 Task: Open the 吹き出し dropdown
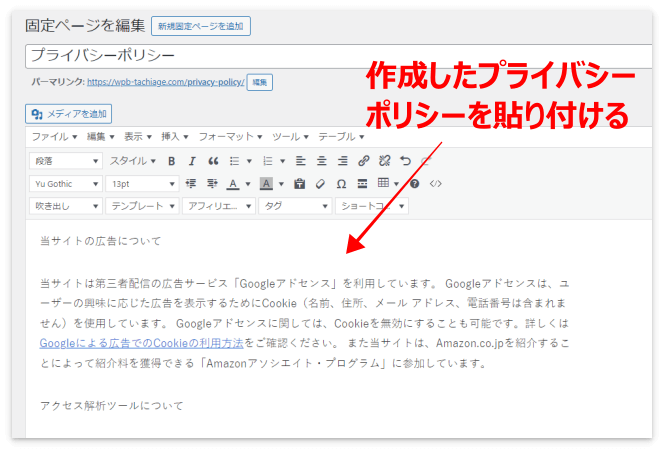coord(66,206)
